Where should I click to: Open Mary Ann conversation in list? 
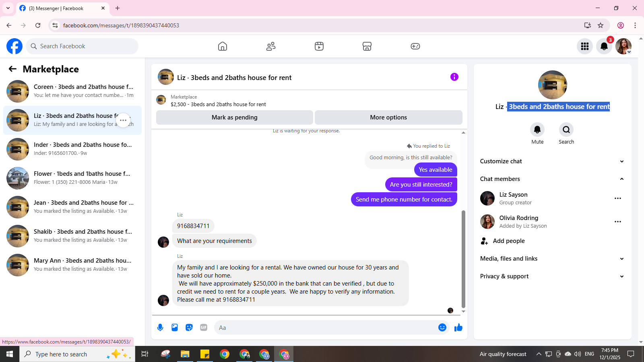[x=72, y=265]
